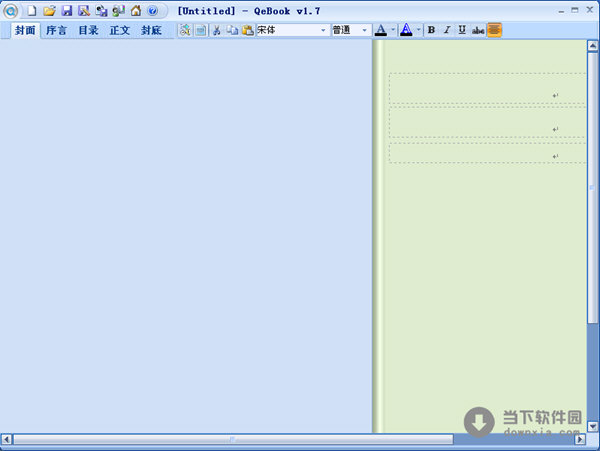Switch to the 目录 tab
Image resolution: width=600 pixels, height=451 pixels.
[x=88, y=30]
